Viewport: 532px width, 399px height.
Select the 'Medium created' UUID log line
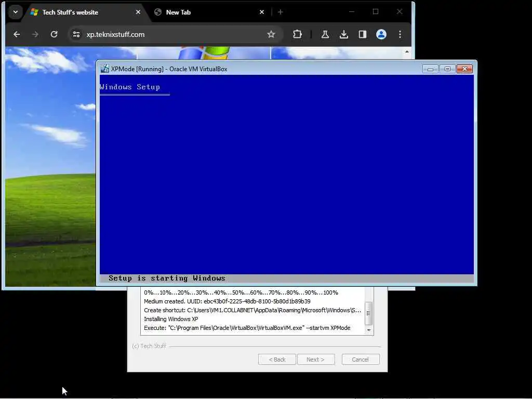click(227, 301)
